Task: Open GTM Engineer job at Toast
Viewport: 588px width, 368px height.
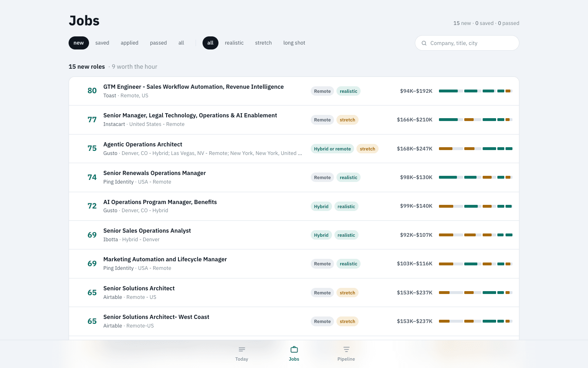Action: (294, 91)
